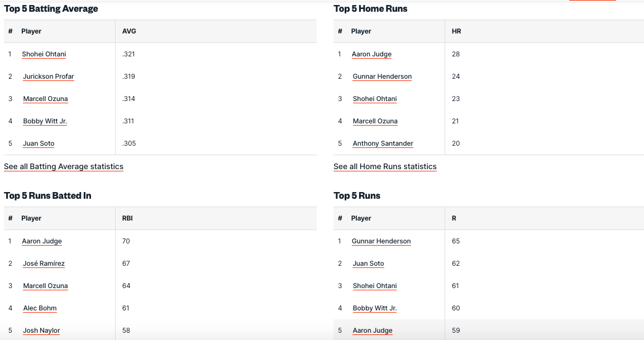Open Bobby Witt Jr. in Runs table
The height and width of the screenshot is (340, 644).
point(375,308)
